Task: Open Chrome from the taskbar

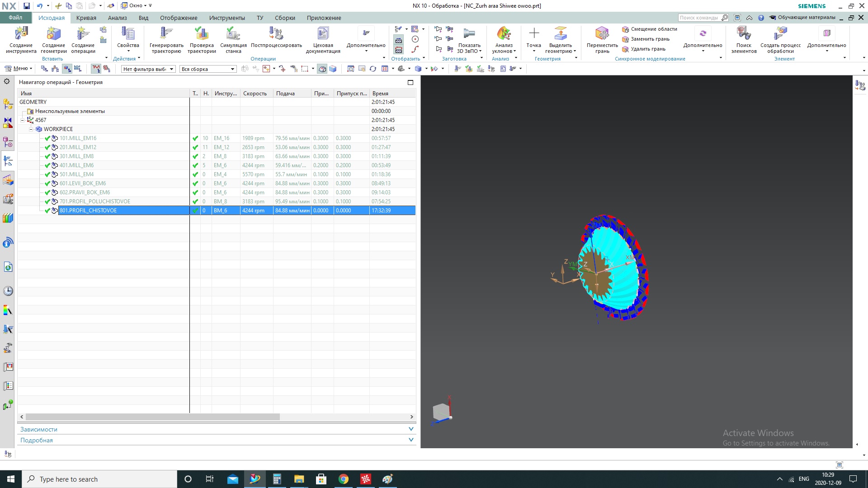Action: (344, 479)
